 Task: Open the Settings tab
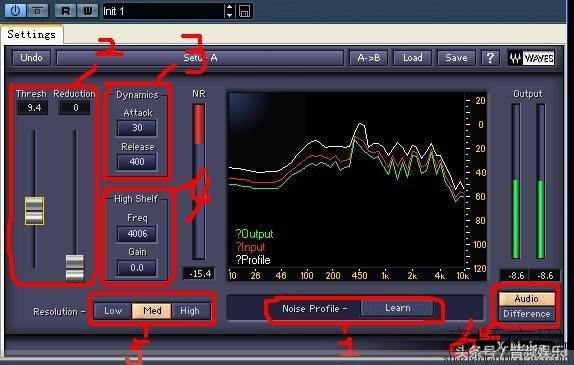point(31,34)
